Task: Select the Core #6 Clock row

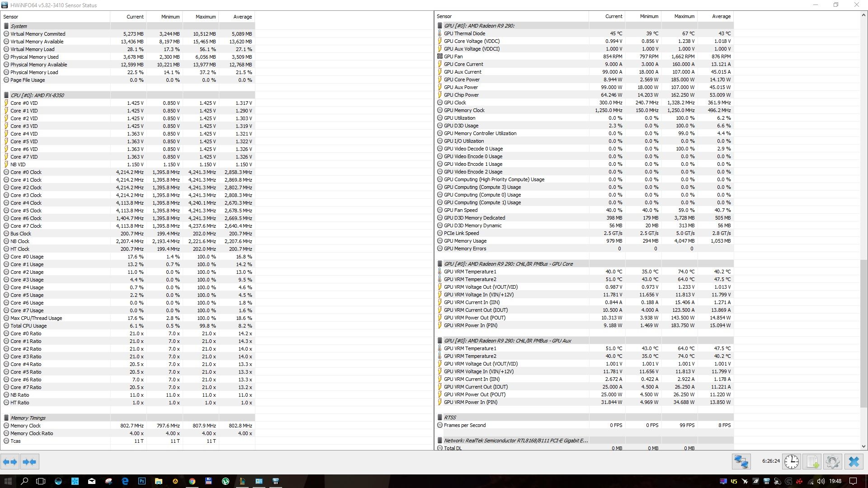Action: [x=128, y=218]
